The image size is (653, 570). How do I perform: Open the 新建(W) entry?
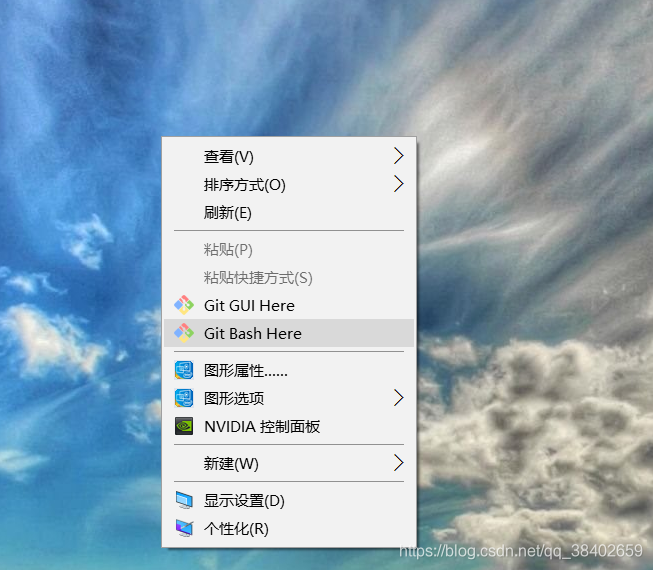tap(289, 463)
